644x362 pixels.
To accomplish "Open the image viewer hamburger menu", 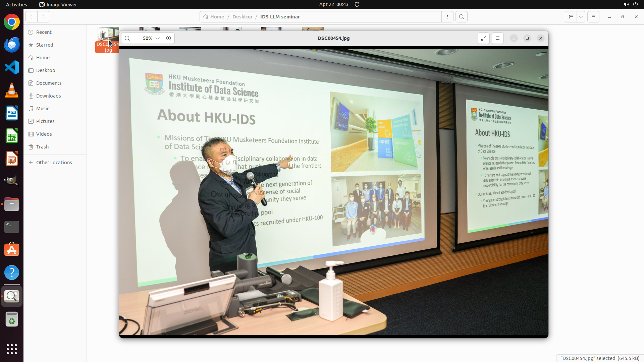I will [498, 38].
